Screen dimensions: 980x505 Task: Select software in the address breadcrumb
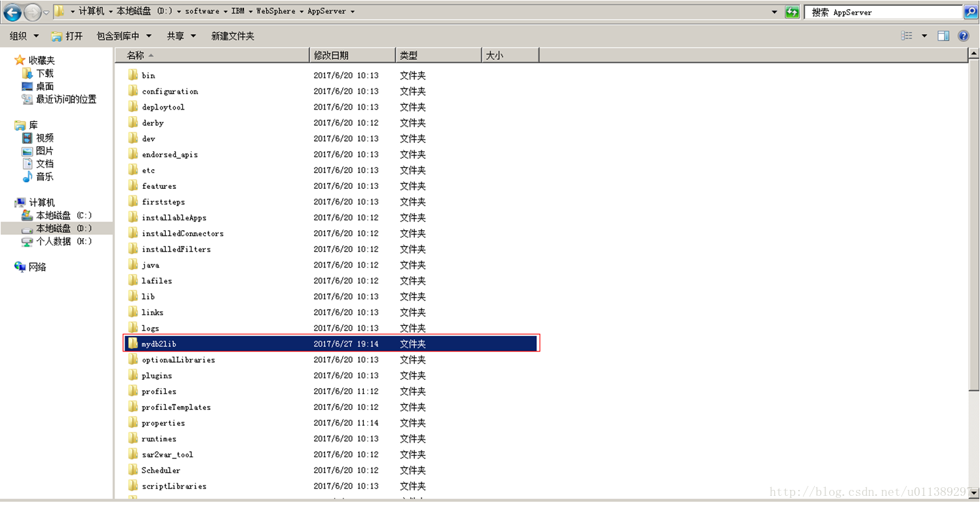tap(202, 11)
